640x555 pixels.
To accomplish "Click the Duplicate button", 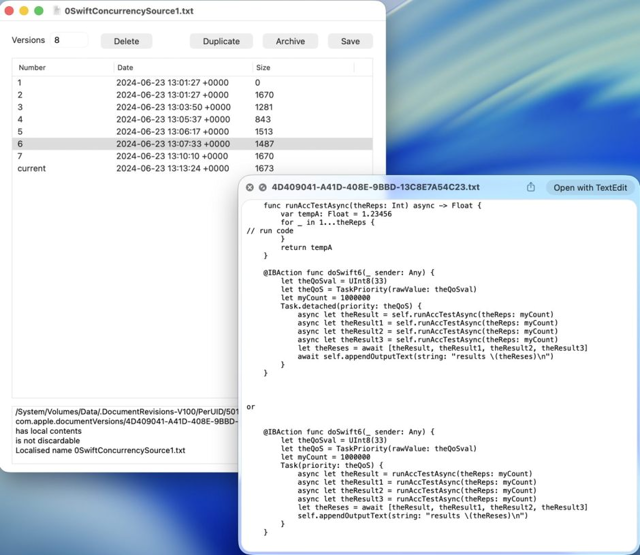I will pos(221,41).
